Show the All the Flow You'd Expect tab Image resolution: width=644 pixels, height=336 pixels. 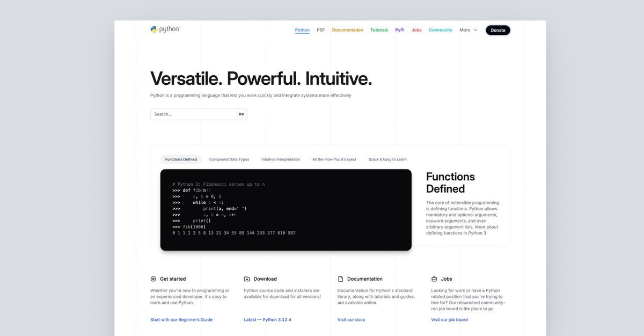(334, 159)
